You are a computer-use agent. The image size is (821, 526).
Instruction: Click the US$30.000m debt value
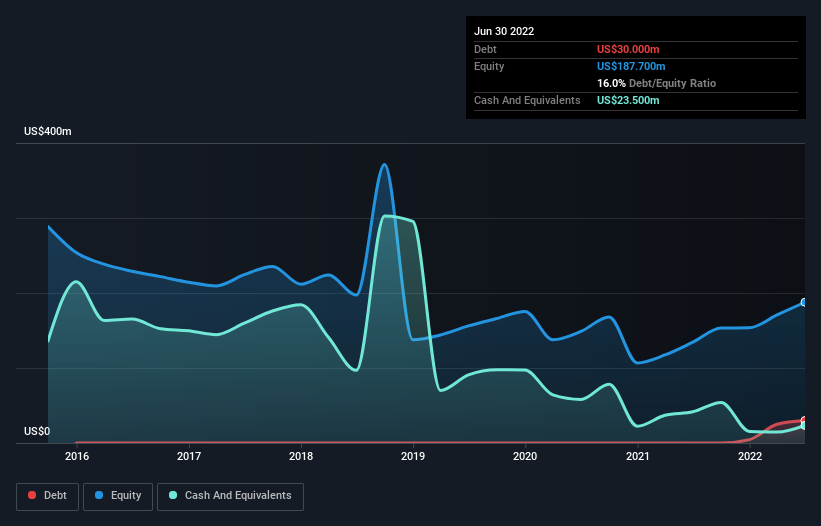point(628,49)
